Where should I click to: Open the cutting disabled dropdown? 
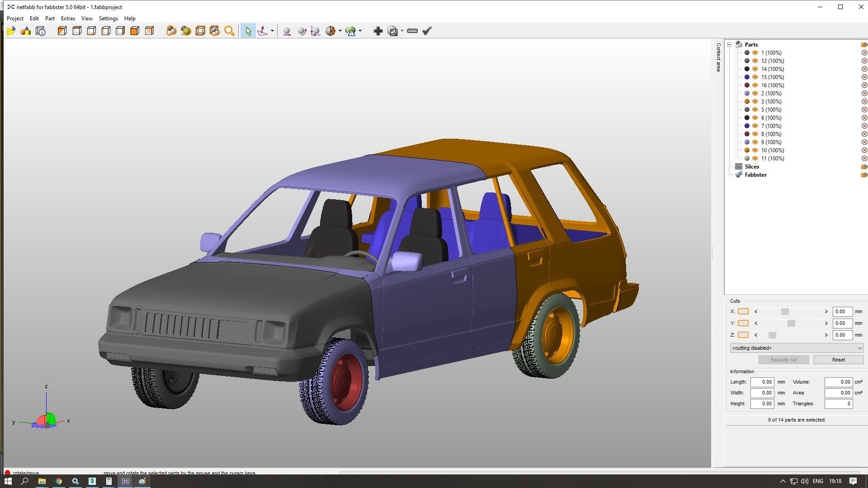797,348
